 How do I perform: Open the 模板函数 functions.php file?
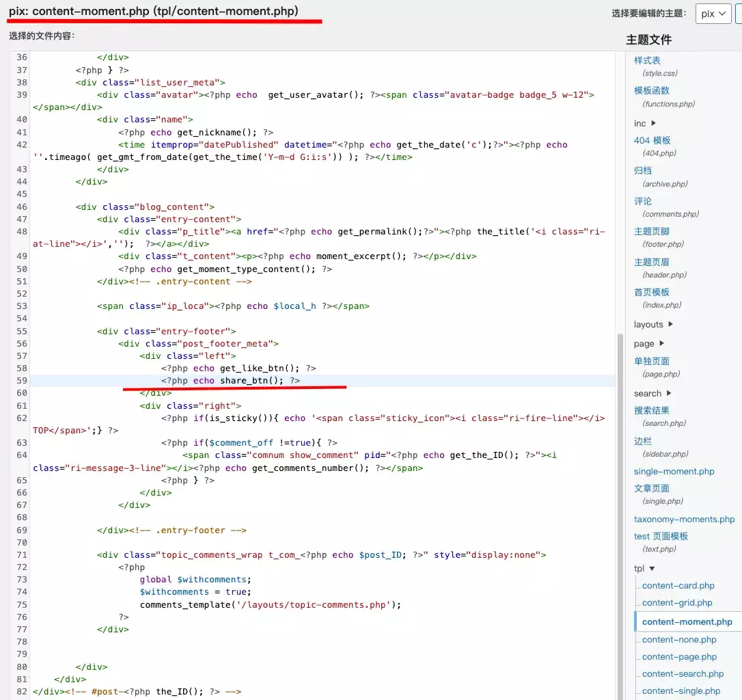point(652,90)
